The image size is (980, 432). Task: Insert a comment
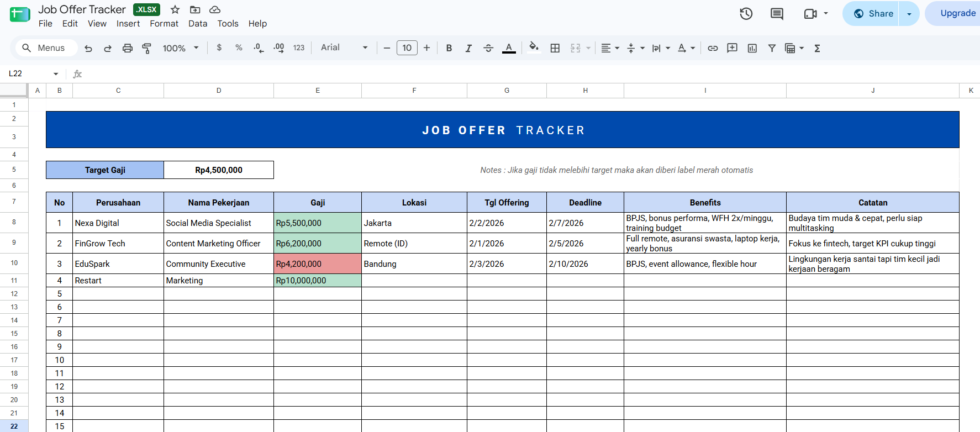(733, 48)
